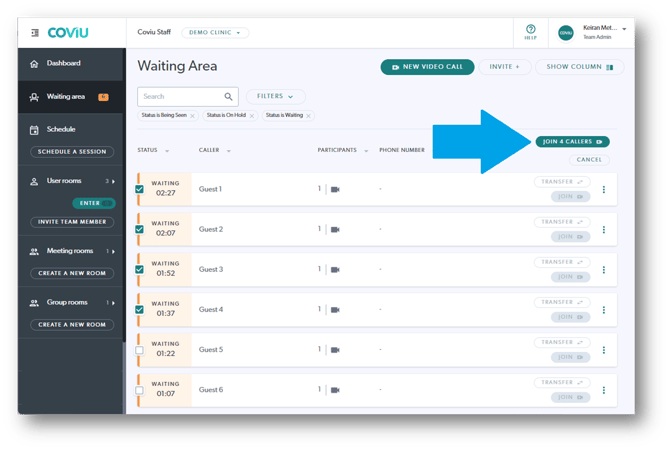Open three-dot menu for Guest 4
This screenshot has width=670, height=450.
click(603, 310)
